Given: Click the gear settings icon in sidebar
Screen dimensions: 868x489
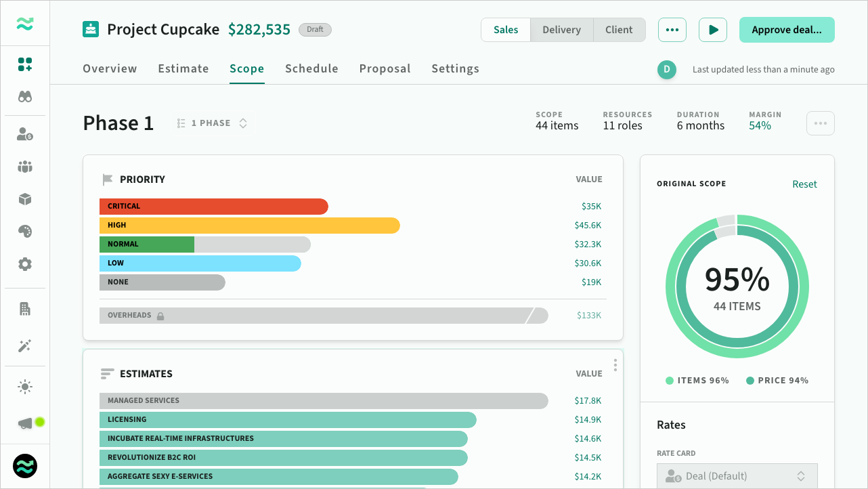Looking at the screenshot, I should click(x=25, y=264).
